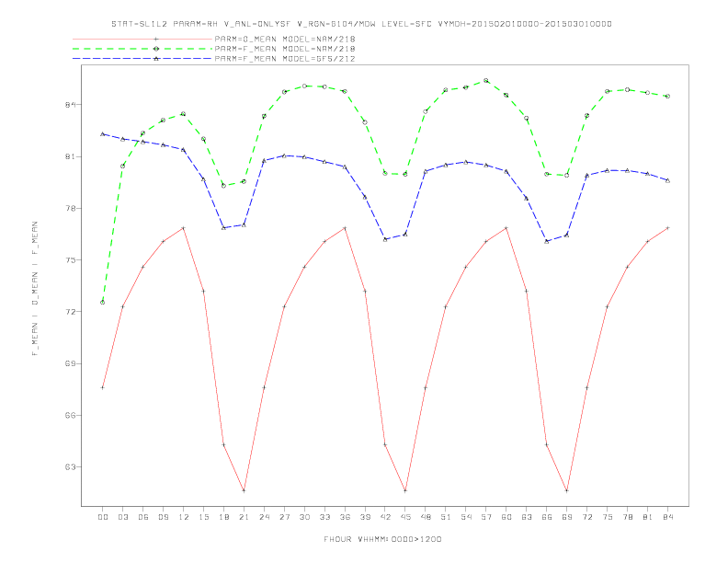Click x-axis tick label 33
The width and height of the screenshot is (728, 563).
coord(324,517)
